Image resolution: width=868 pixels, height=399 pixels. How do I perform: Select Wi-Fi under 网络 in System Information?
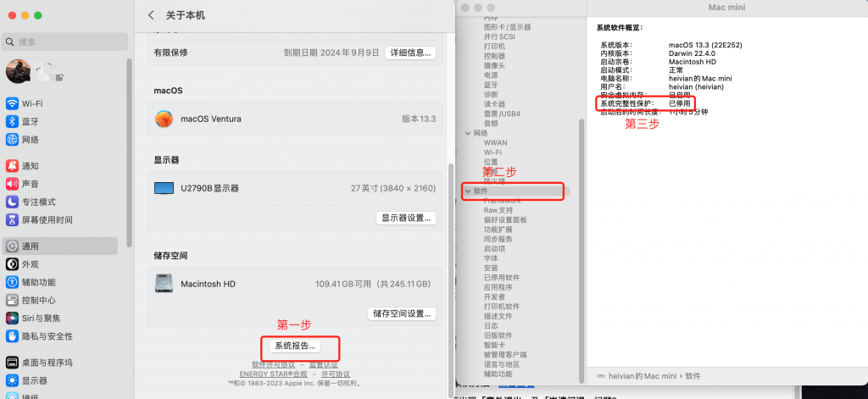click(x=492, y=152)
